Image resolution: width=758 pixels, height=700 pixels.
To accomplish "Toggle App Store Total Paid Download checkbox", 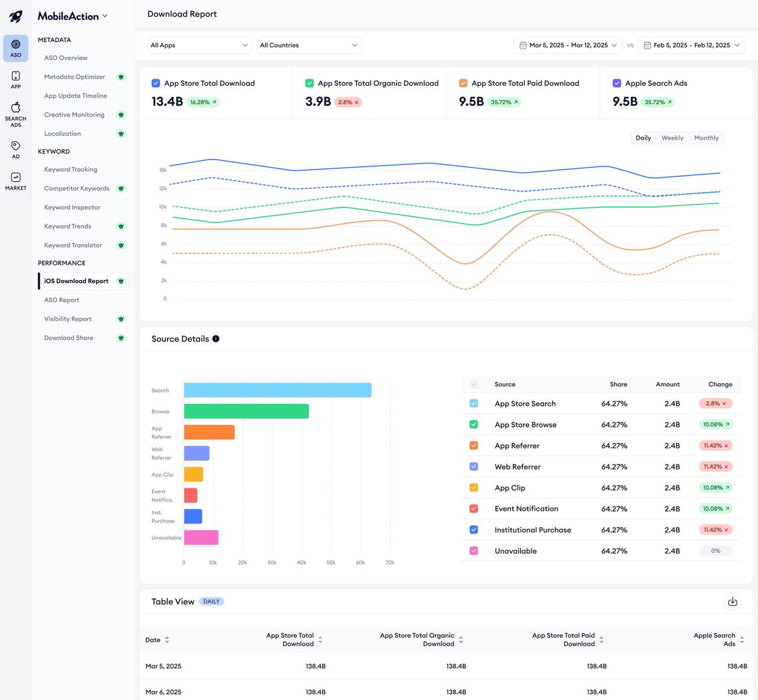I will 463,84.
